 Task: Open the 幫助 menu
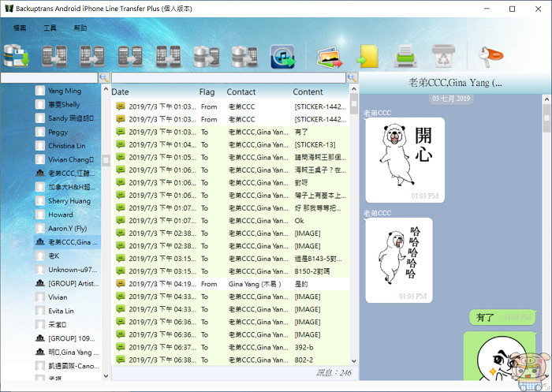tap(80, 28)
